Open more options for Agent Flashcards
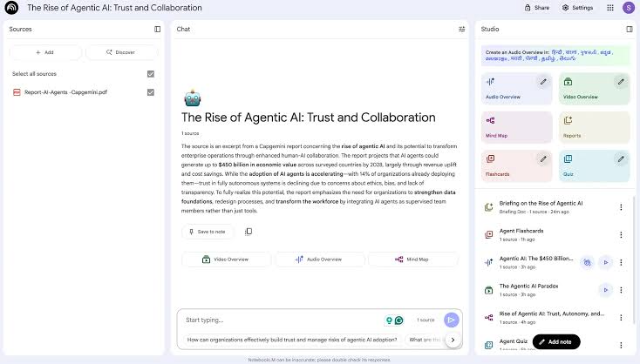The image size is (640, 364). pos(621,235)
